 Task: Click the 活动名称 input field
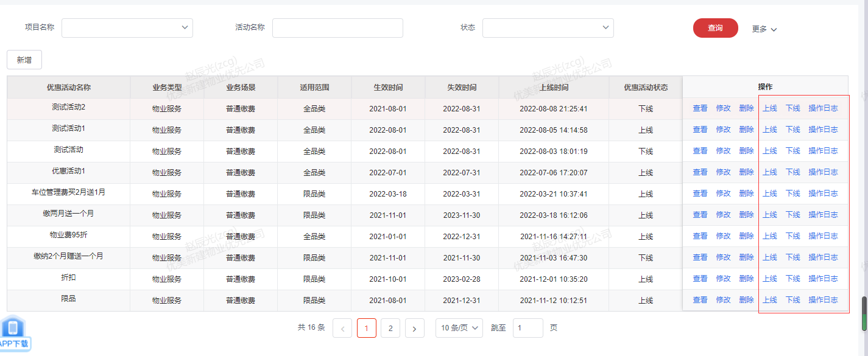click(337, 28)
